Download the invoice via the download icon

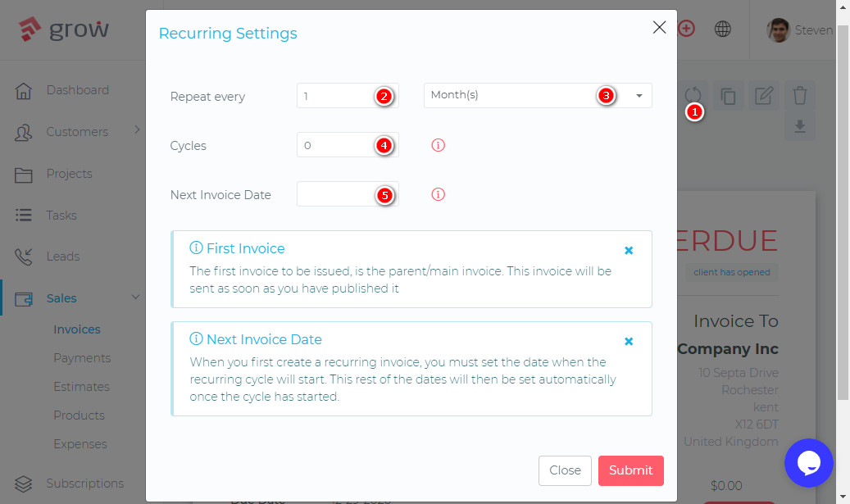(799, 127)
